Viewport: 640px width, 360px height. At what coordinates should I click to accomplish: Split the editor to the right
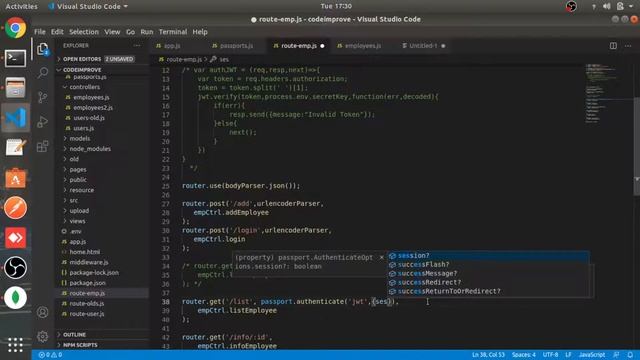(613, 46)
